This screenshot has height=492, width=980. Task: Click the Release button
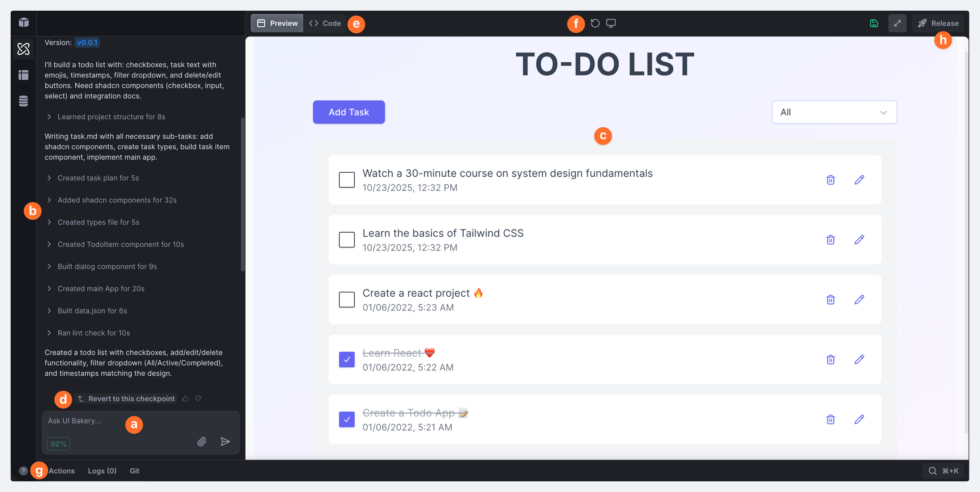[938, 23]
